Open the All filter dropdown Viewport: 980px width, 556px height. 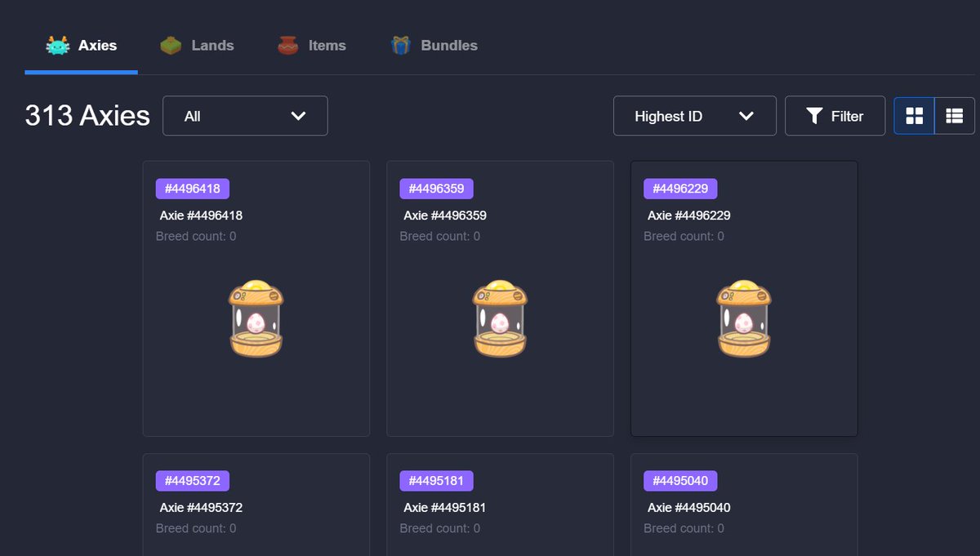point(245,116)
